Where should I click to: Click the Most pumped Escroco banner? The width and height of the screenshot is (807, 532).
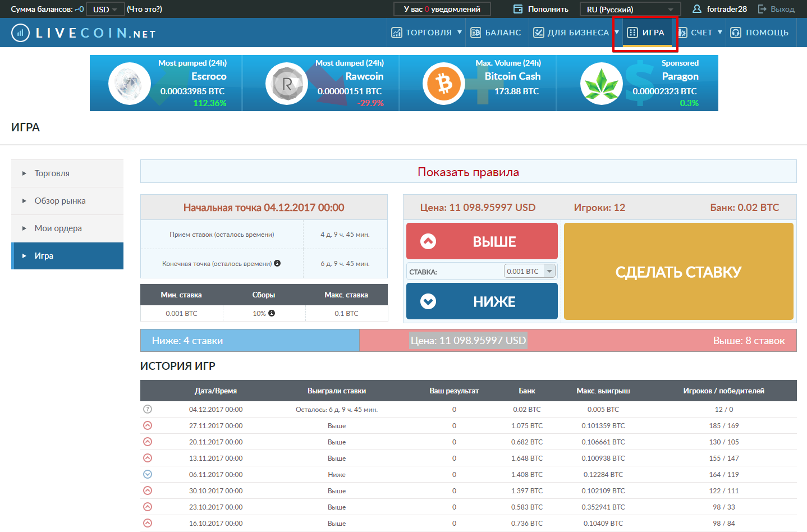[x=166, y=83]
